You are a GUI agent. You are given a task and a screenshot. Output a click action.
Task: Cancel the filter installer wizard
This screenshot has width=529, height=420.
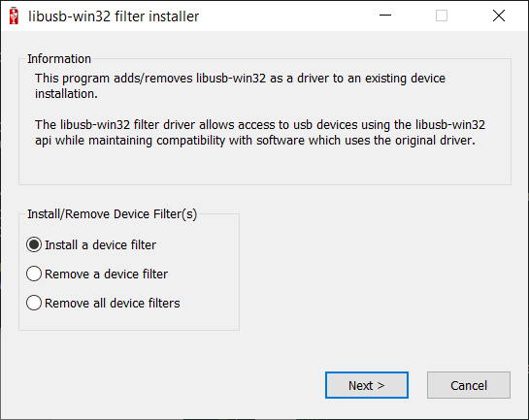469,385
